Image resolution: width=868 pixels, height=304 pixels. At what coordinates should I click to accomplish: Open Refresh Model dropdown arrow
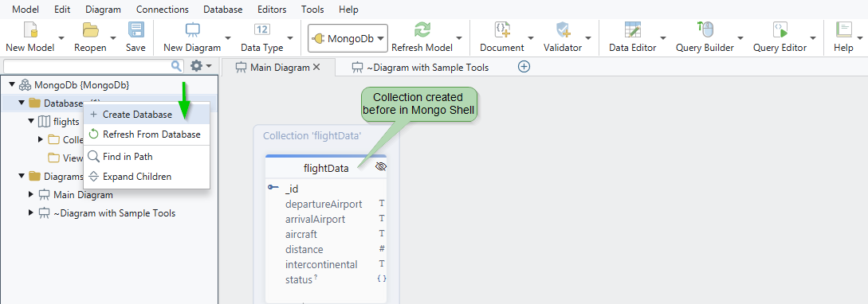point(459,37)
